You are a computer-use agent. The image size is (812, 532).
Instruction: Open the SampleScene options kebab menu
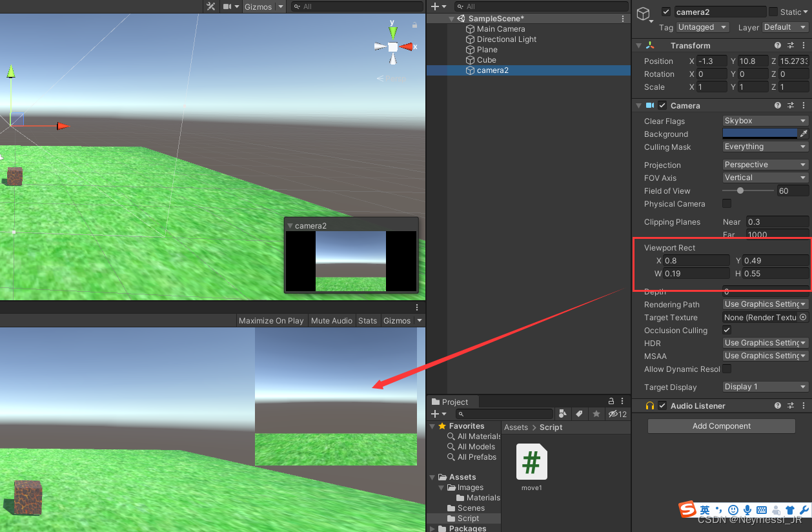click(623, 19)
